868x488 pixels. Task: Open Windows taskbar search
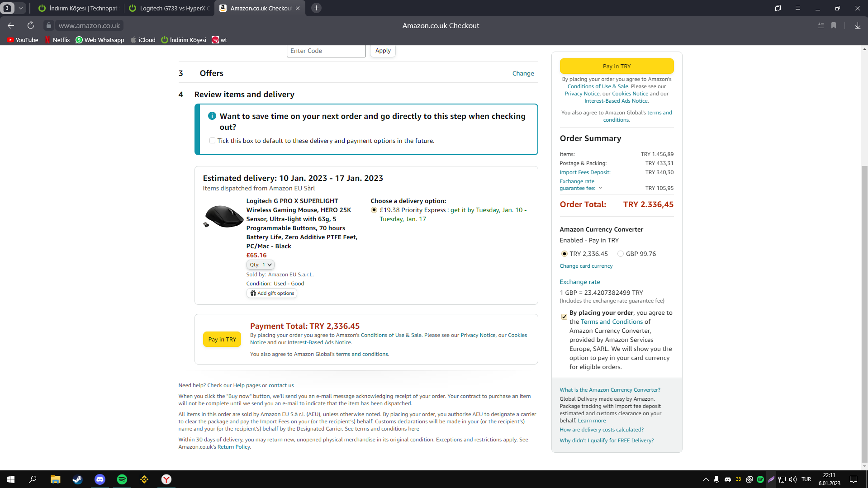coord(33,479)
